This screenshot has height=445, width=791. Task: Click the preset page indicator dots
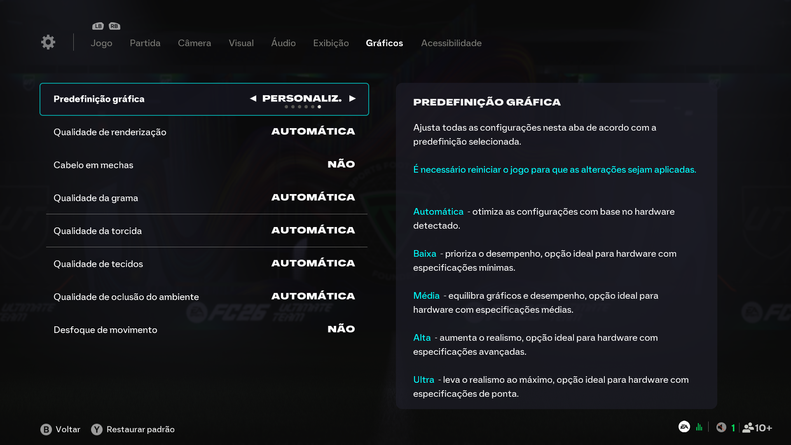click(x=302, y=107)
